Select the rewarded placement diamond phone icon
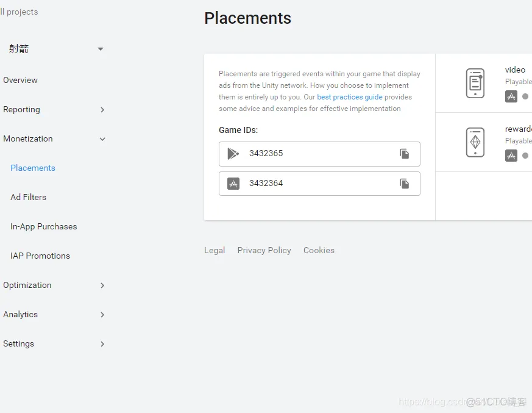This screenshot has height=413, width=532. pyautogui.click(x=475, y=142)
